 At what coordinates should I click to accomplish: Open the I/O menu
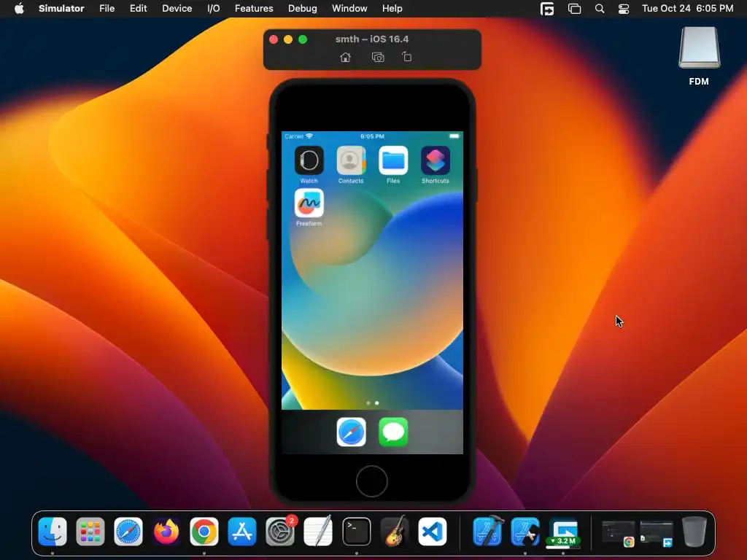tap(214, 9)
